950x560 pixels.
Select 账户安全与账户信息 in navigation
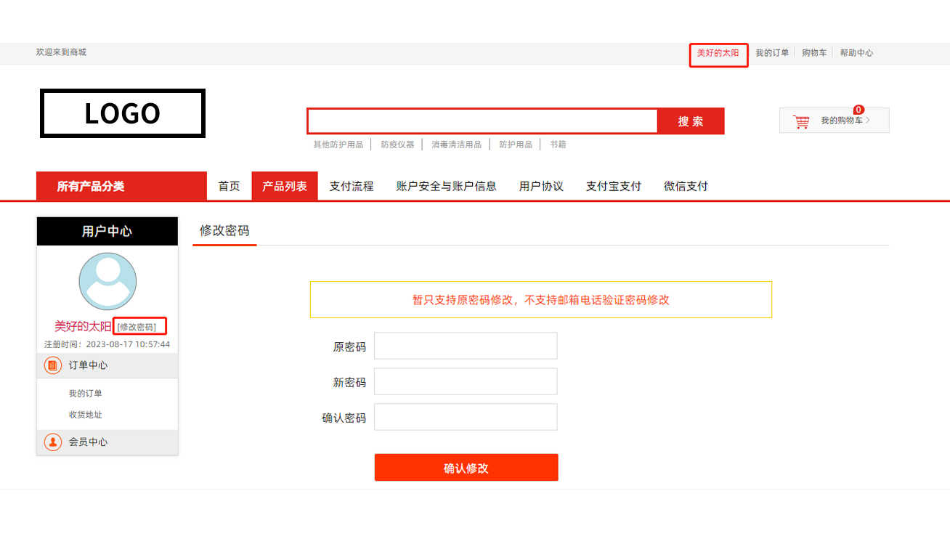(x=447, y=186)
